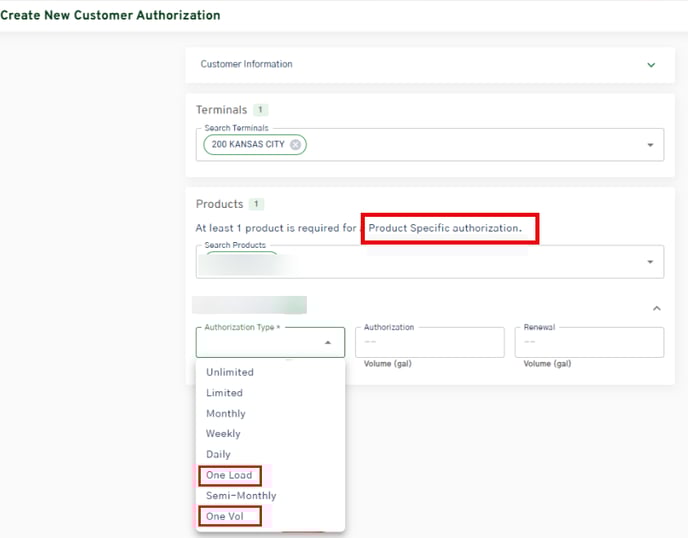Close the Authorization Type dropdown arrow
688x538 pixels.
click(328, 343)
